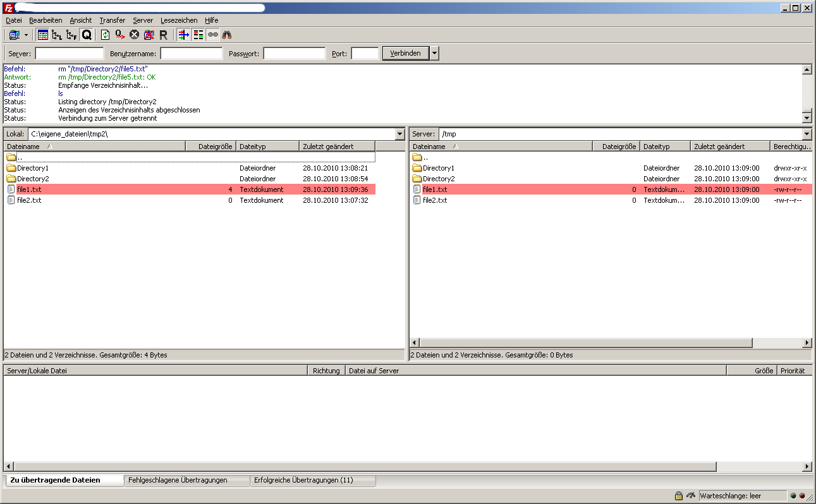
Task: Select remote Directory2 folder icon
Action: [417, 179]
